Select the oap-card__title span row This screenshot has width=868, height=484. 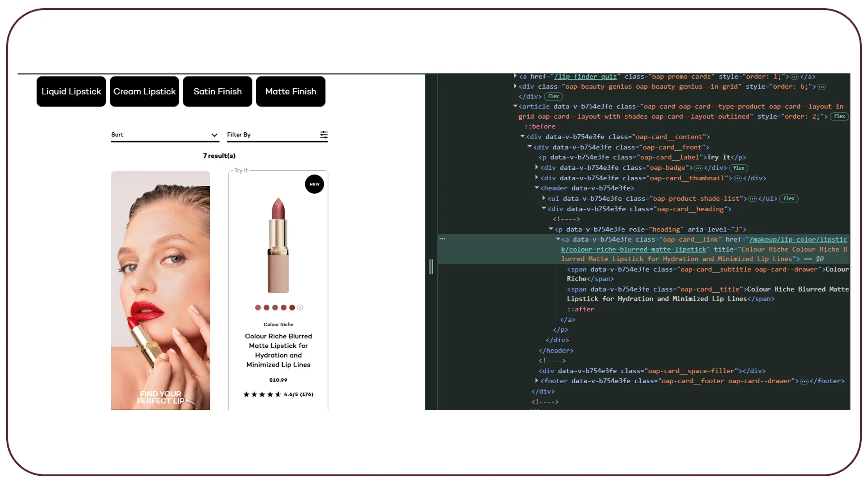click(x=708, y=294)
